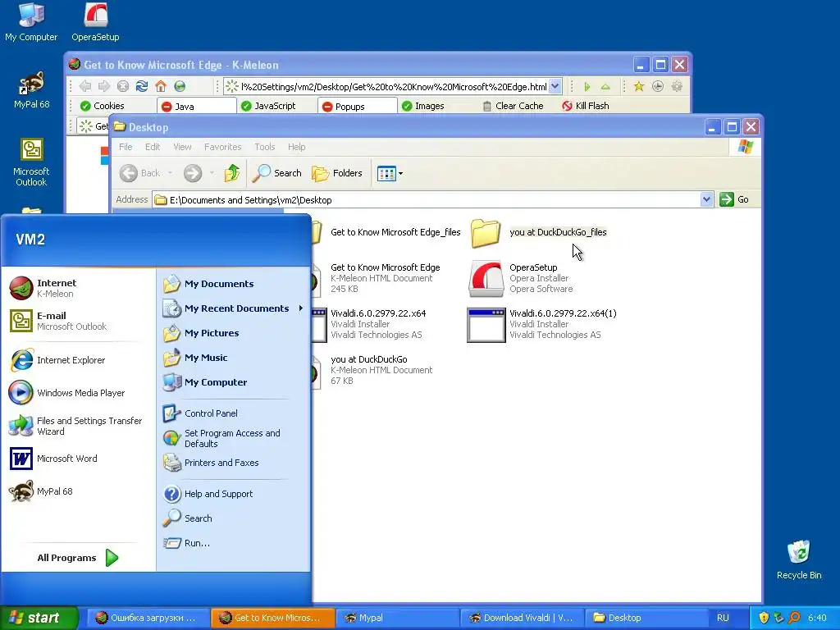Click the Start button

pyautogui.click(x=39, y=618)
